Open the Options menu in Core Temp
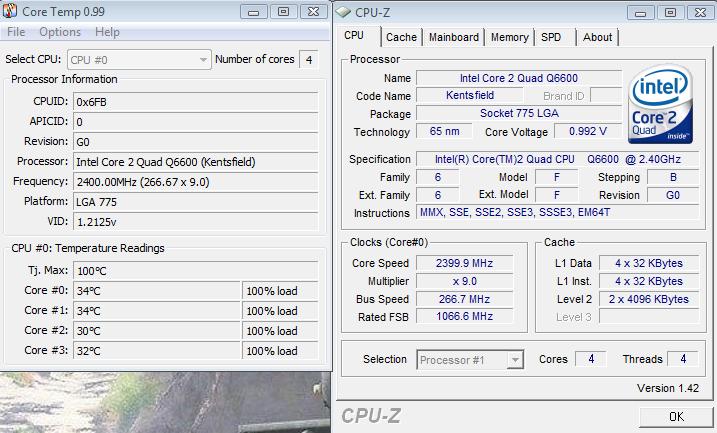 (x=60, y=32)
